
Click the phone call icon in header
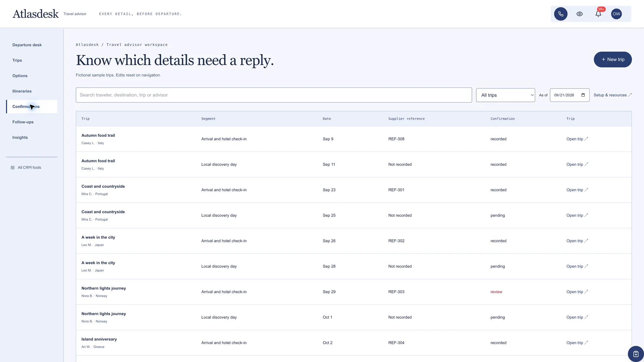(x=560, y=14)
